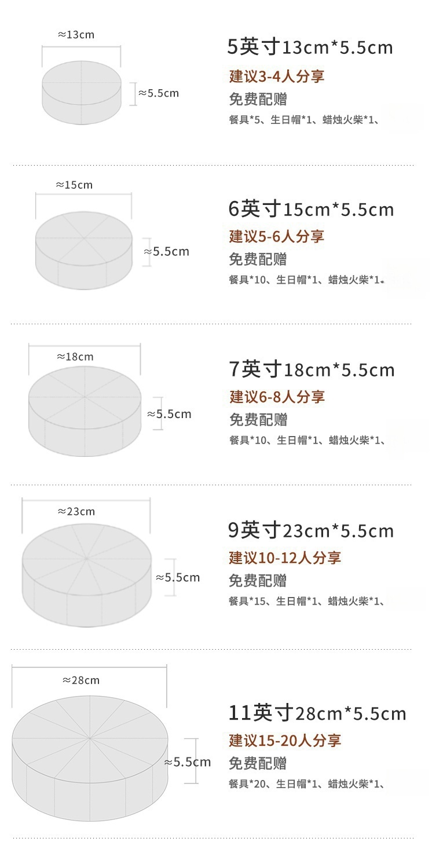This screenshot has height=868, width=432.
Task: Select the 建议10-12人分享 recommendation
Action: pyautogui.click(x=285, y=558)
